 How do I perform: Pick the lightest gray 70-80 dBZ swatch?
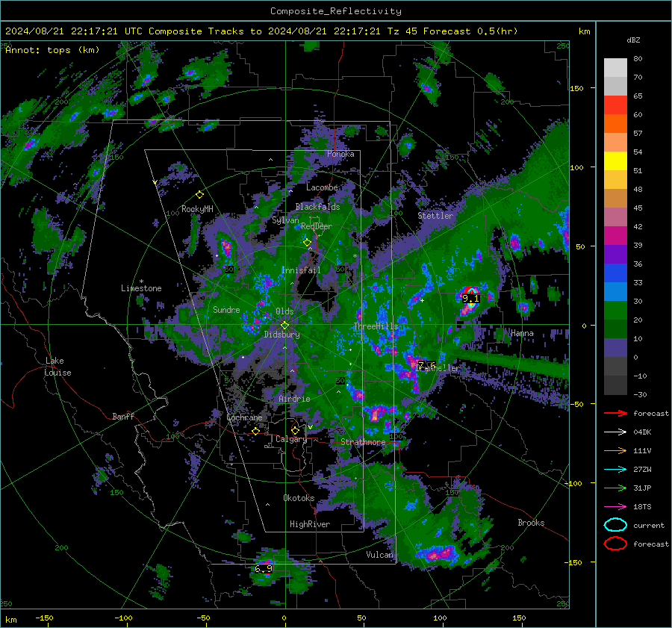pyautogui.click(x=615, y=67)
